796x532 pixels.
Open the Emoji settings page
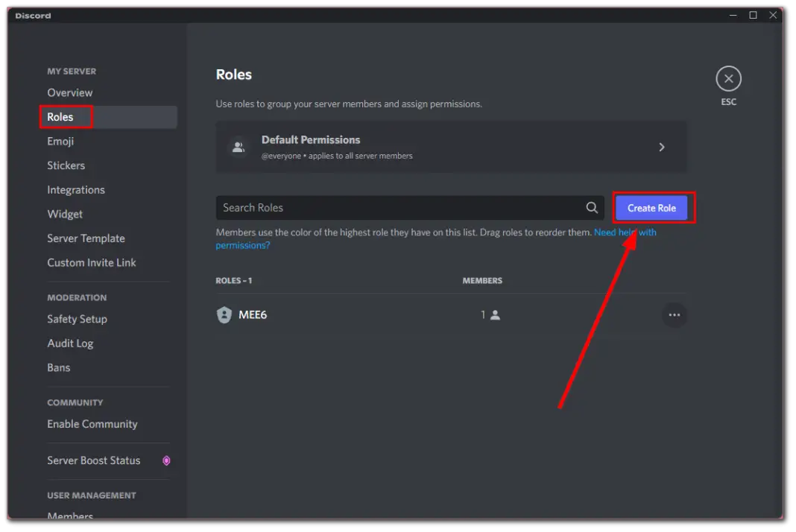pyautogui.click(x=60, y=141)
